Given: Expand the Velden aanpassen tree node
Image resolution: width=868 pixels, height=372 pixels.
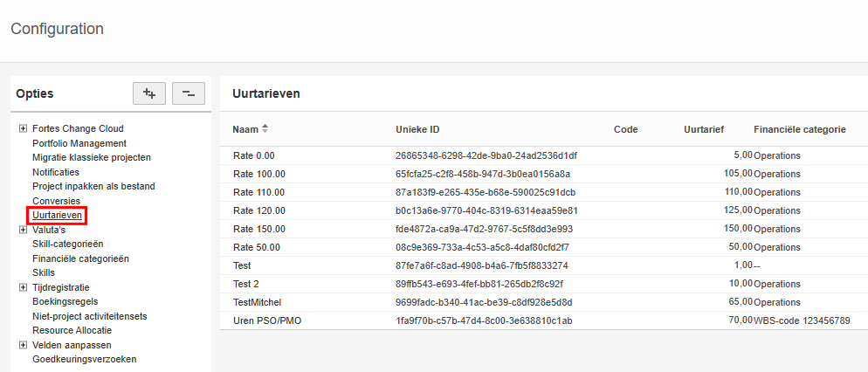Looking at the screenshot, I should click(x=23, y=345).
